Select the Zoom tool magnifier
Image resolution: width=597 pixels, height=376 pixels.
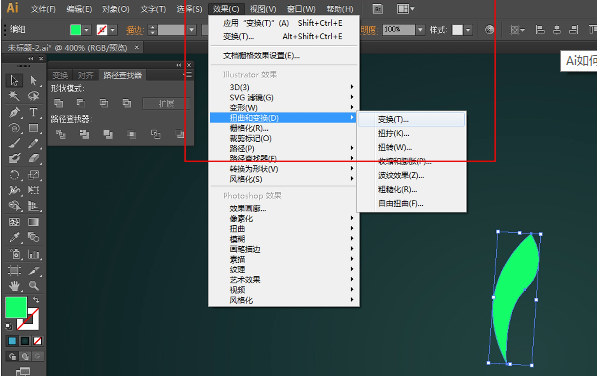(x=34, y=285)
